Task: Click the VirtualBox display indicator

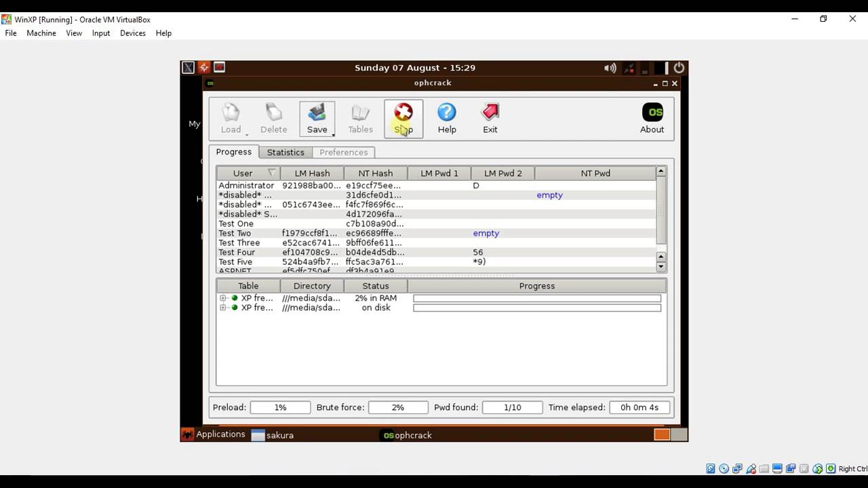Action: [x=778, y=468]
